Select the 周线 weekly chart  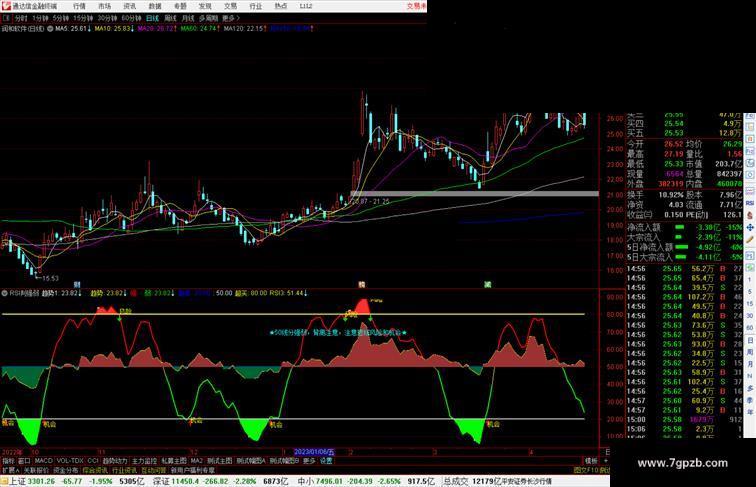[170, 18]
